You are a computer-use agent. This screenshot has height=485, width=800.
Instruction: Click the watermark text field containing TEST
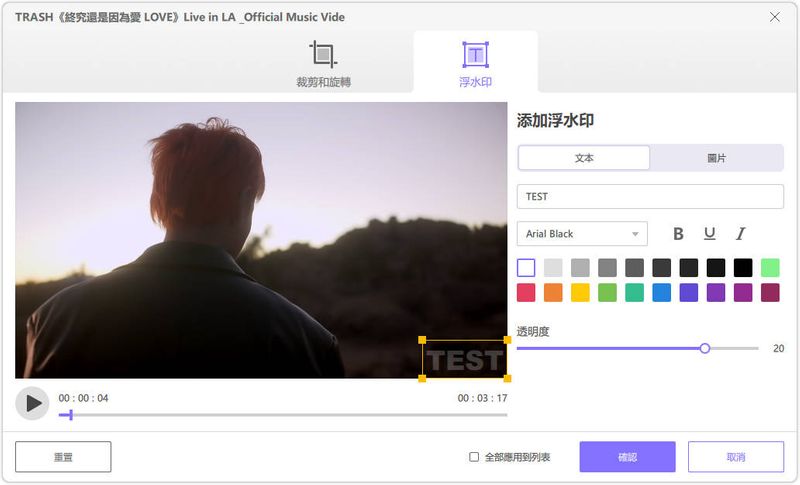pos(650,196)
